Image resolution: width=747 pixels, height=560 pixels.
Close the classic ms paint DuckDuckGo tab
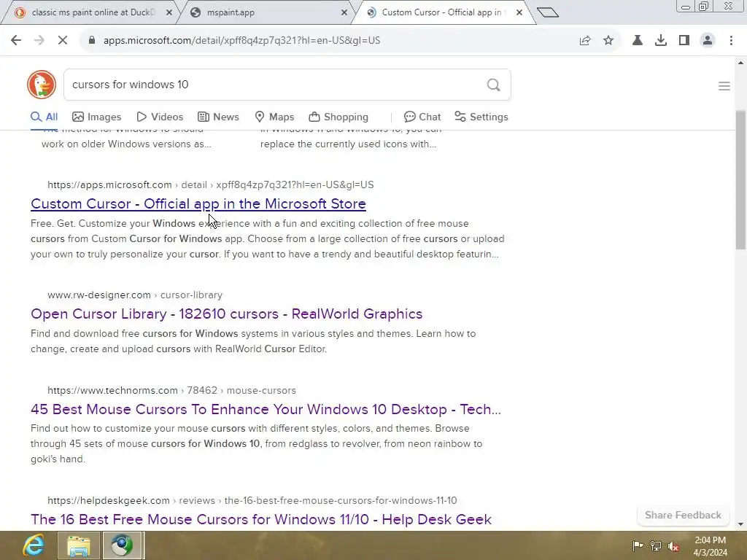169,12
